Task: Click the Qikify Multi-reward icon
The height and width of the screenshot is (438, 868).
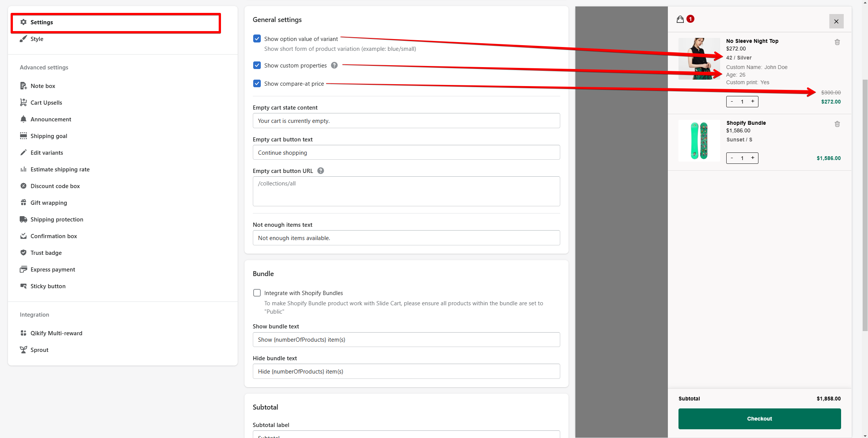Action: point(24,333)
